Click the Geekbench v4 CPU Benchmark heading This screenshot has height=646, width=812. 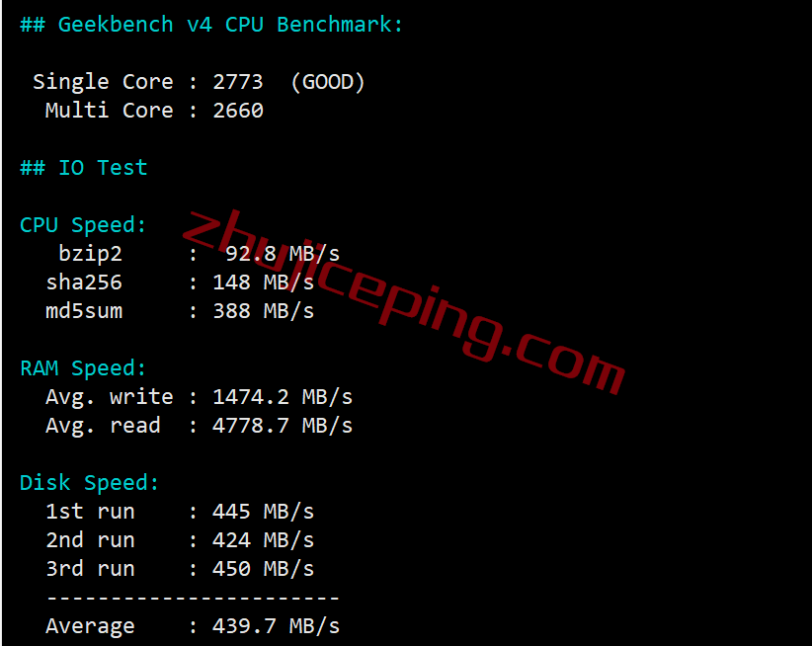211,25
